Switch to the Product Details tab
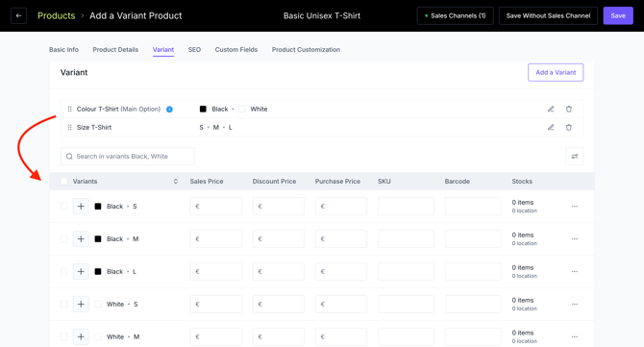644x347 pixels. (x=115, y=50)
